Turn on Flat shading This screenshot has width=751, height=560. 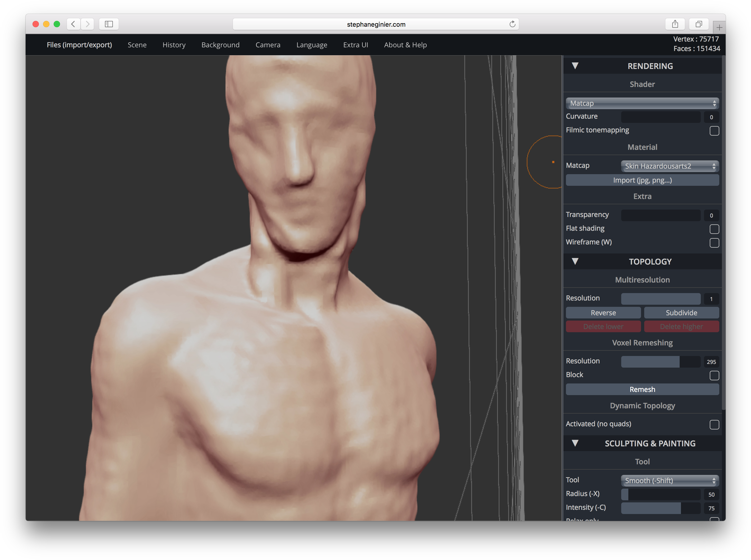pyautogui.click(x=714, y=229)
